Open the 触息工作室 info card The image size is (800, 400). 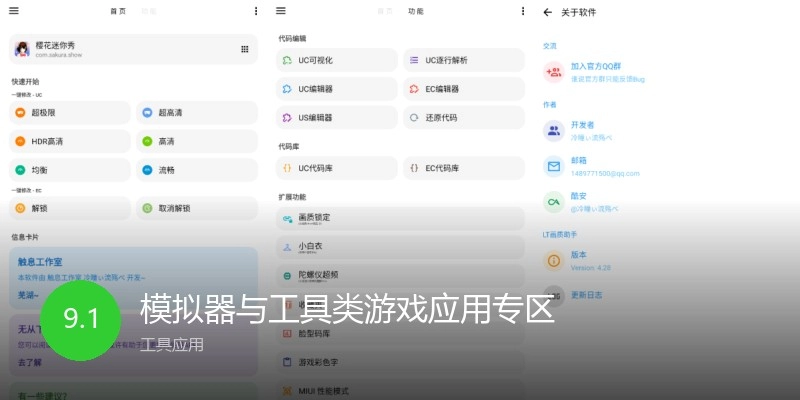pos(133,278)
